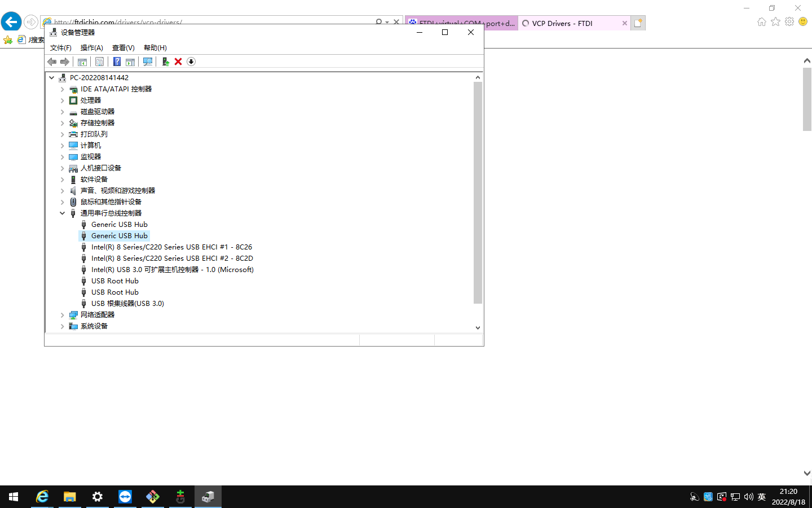Click the black down-arrow Disable device icon
Image resolution: width=812 pixels, height=508 pixels.
191,62
